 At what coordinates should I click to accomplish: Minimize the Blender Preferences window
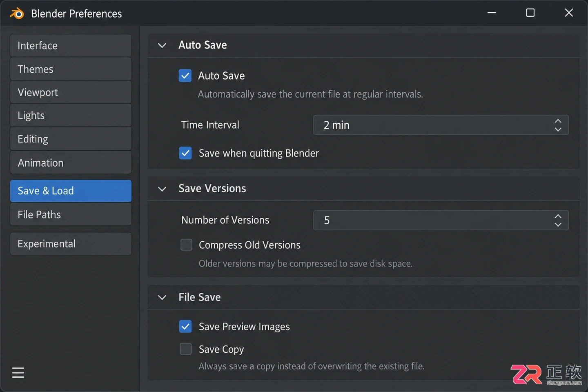coord(492,13)
